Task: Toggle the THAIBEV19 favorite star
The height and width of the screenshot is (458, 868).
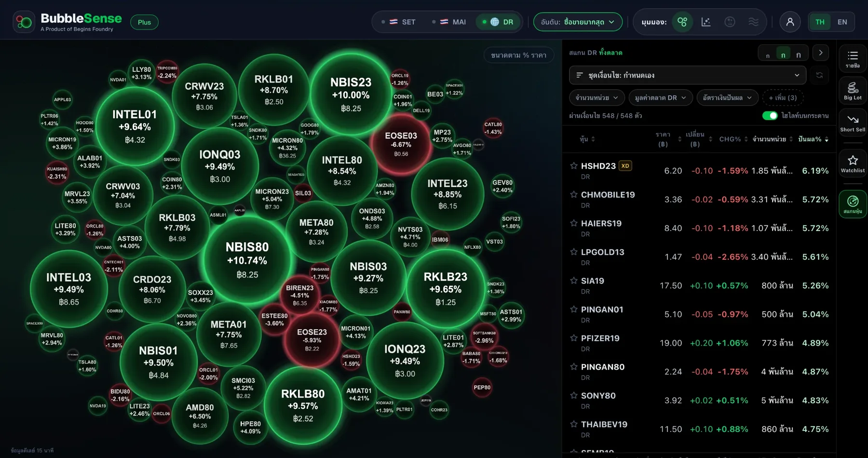Action: pos(574,424)
